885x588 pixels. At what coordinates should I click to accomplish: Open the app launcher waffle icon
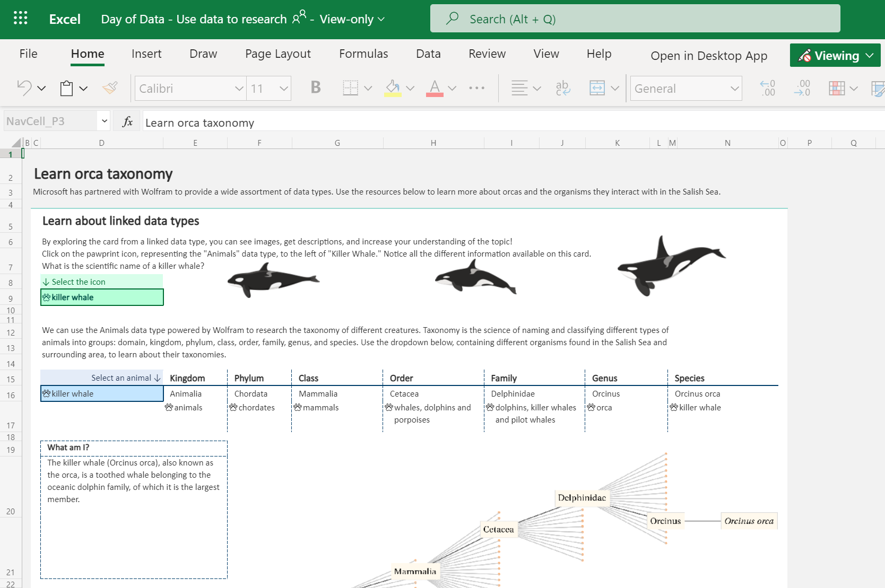(20, 19)
